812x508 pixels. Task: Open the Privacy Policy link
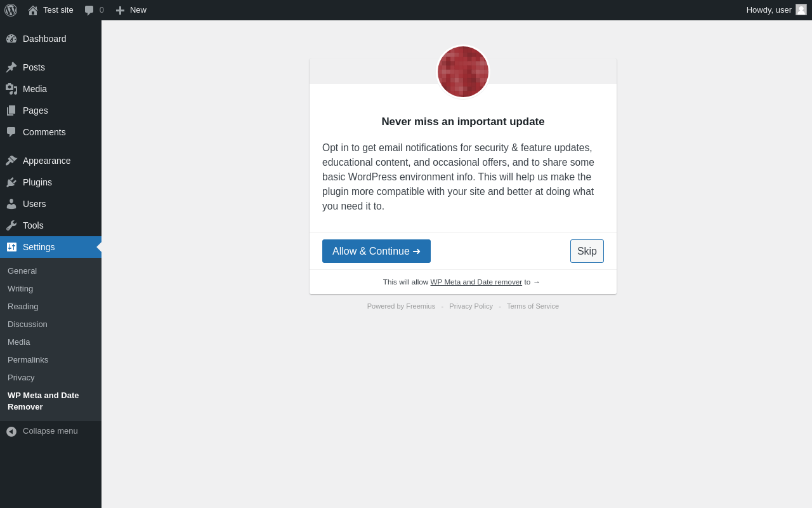pyautogui.click(x=471, y=306)
